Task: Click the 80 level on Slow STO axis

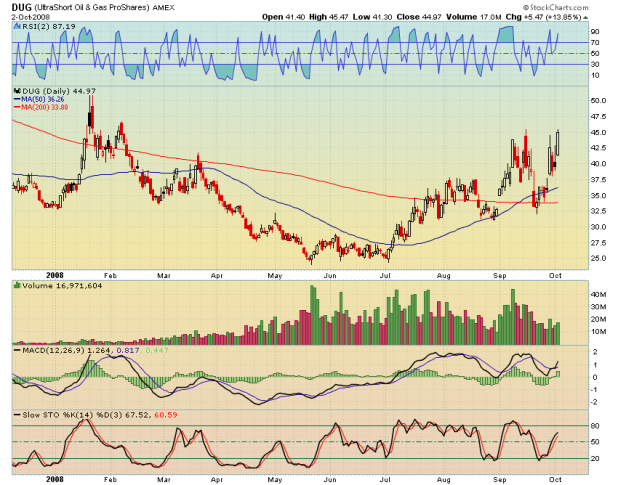Action: (x=595, y=426)
